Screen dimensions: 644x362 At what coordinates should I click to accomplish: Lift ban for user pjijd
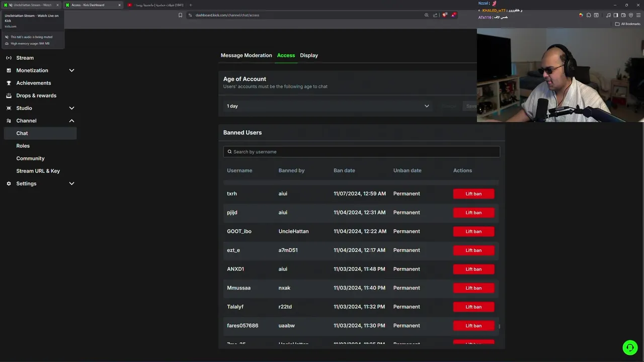point(473,213)
